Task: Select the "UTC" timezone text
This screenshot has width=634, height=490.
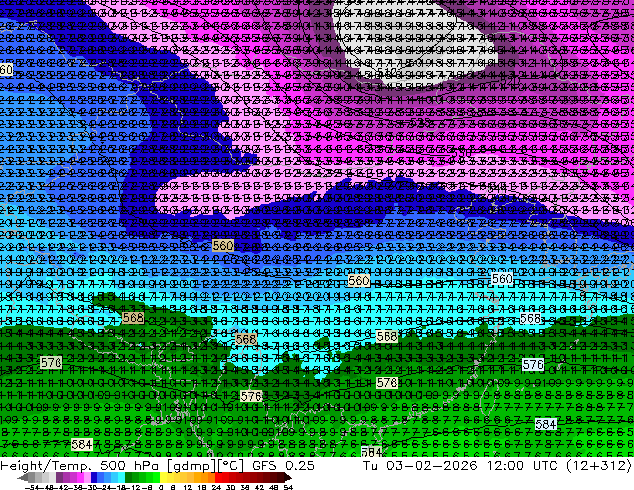Action: [546, 465]
